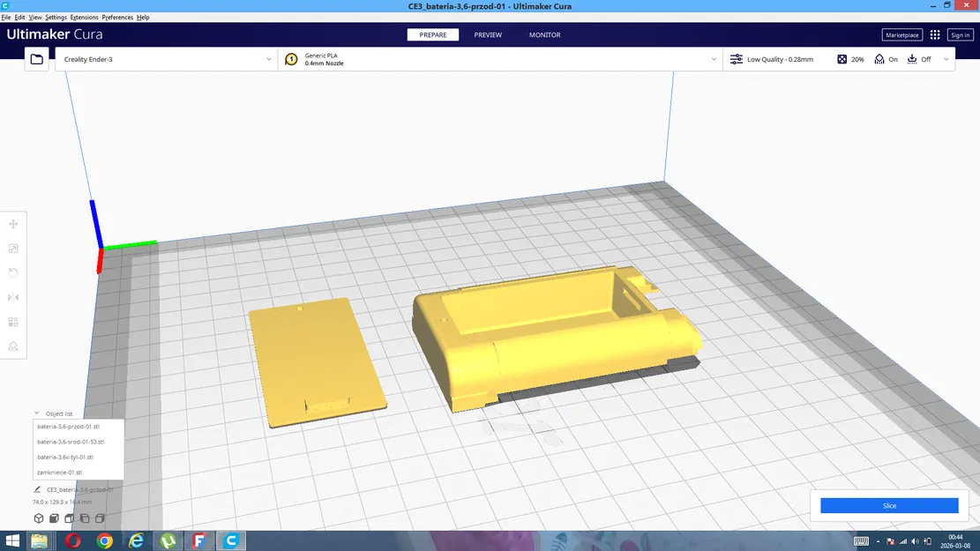
Task: Click job name CE3_bateria-3,6-przod-01
Action: pyautogui.click(x=80, y=490)
